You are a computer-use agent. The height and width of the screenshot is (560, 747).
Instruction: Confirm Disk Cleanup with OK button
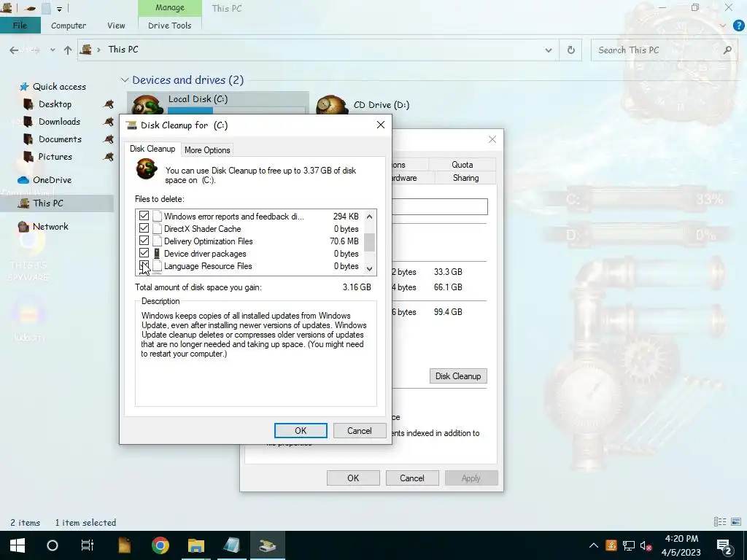point(301,430)
